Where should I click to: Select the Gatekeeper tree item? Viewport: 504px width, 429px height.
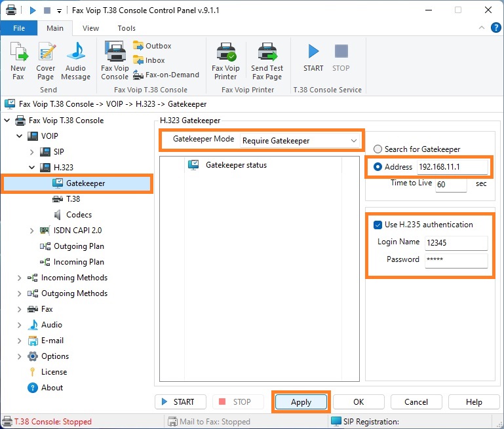(77, 183)
